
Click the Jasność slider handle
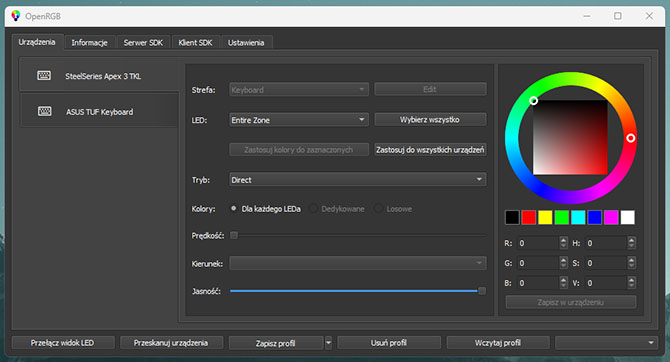[482, 291]
